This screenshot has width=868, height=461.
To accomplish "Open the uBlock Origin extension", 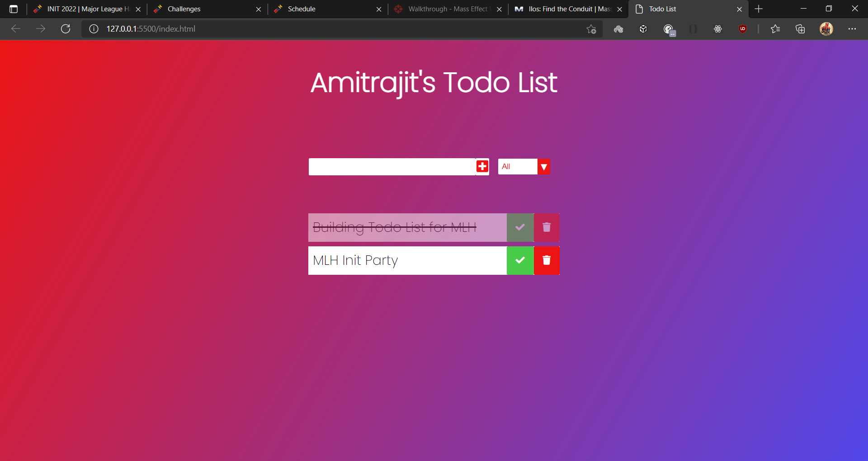I will coord(743,29).
